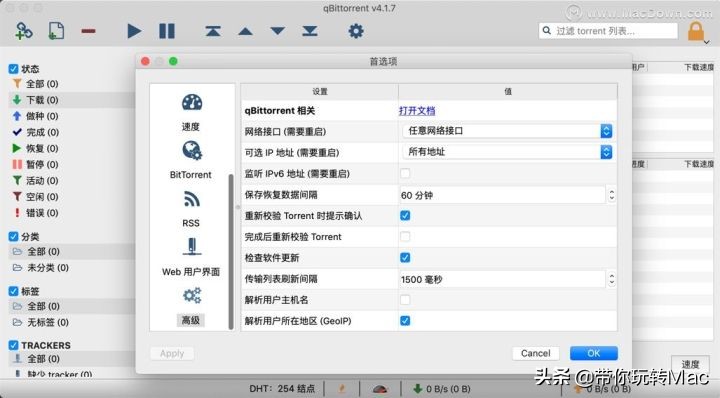Select 全部 (0) under 状态 filter
This screenshot has height=398, width=720.
point(42,84)
